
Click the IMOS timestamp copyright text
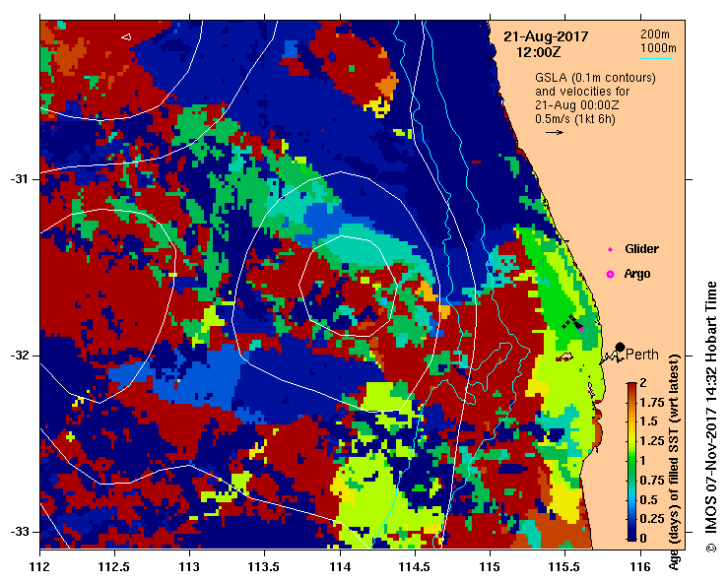point(711,417)
